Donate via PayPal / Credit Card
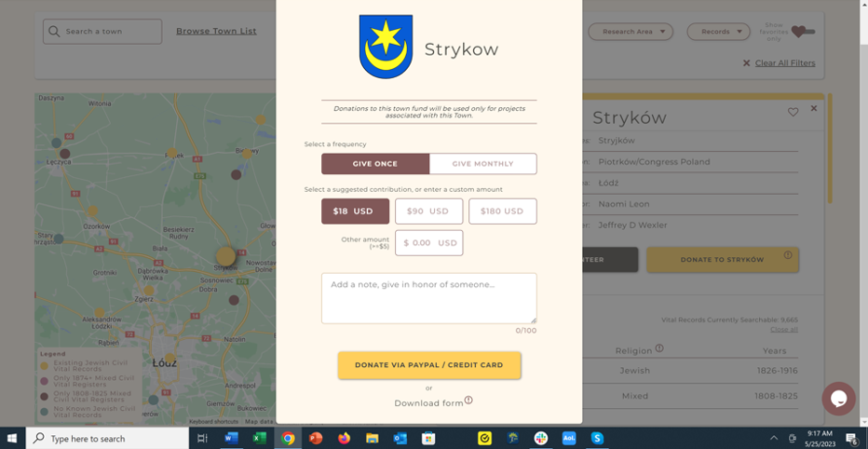 click(429, 365)
